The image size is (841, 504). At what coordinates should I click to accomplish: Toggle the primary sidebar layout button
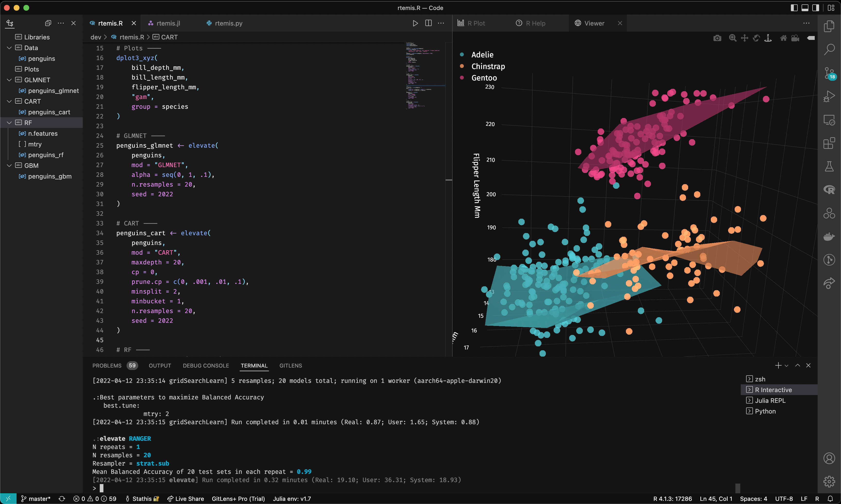[x=794, y=8]
